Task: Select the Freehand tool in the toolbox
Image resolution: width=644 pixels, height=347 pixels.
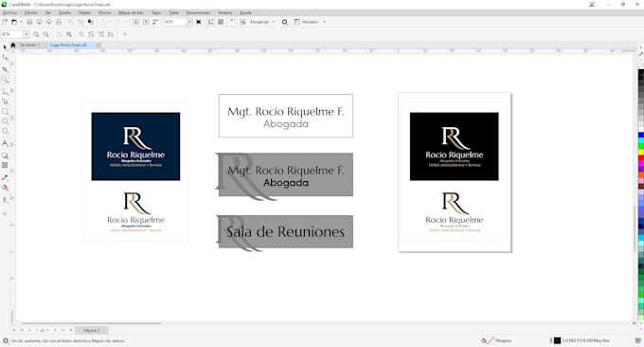Action: 5,91
